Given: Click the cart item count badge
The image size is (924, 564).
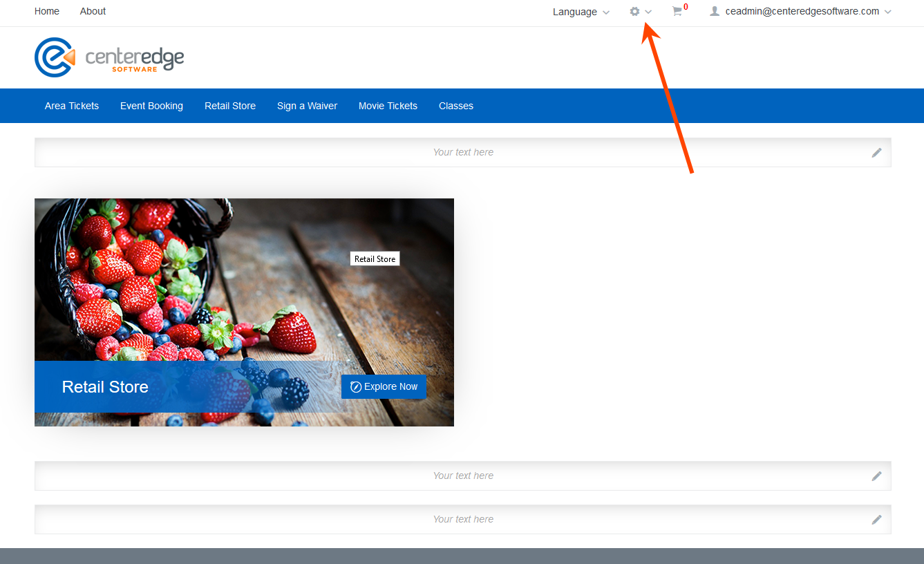Looking at the screenshot, I should click(x=686, y=7).
